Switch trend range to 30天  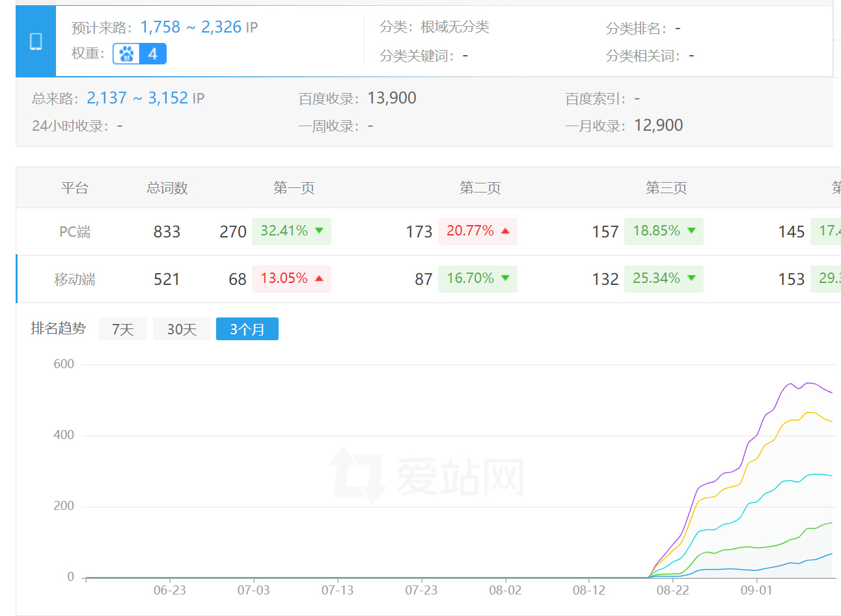(182, 329)
